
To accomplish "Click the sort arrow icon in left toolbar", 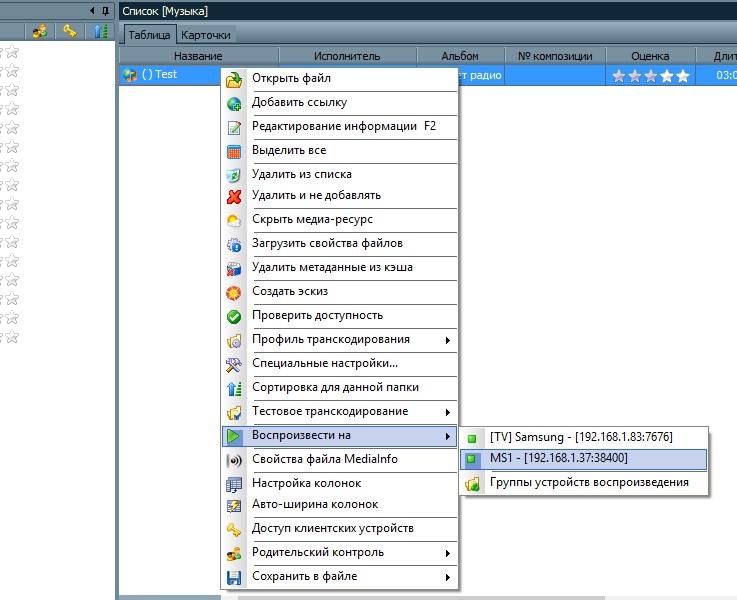I will pos(100,31).
